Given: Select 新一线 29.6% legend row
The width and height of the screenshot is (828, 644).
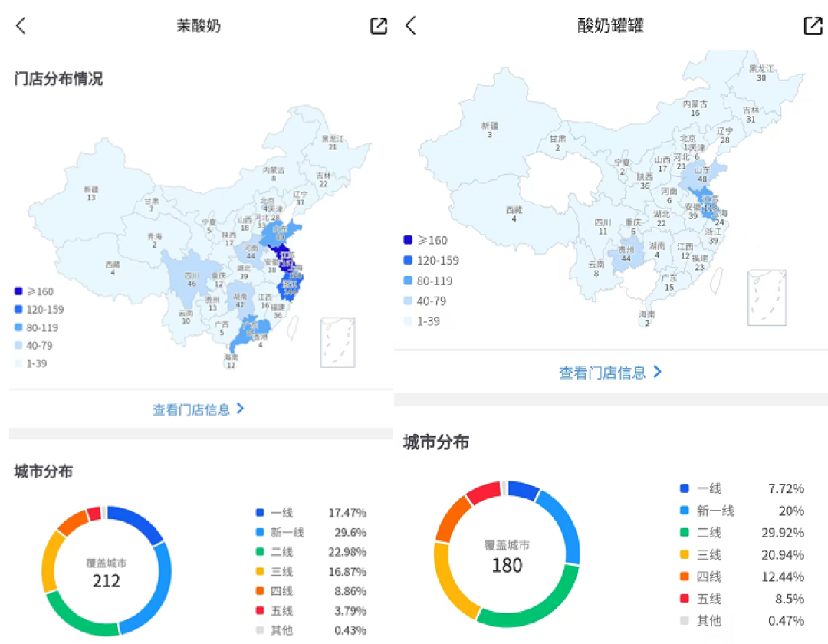Looking at the screenshot, I should [x=311, y=532].
